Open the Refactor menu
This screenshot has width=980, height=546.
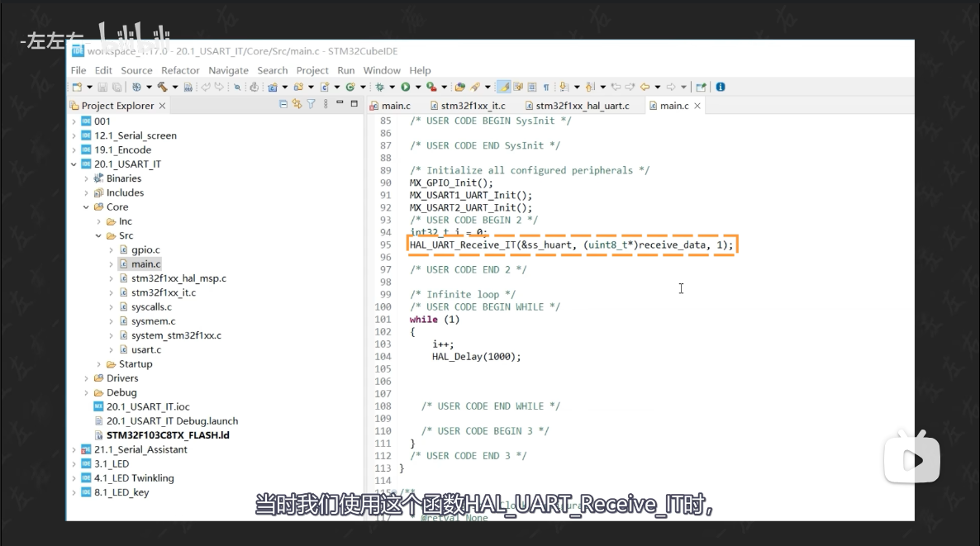(180, 70)
